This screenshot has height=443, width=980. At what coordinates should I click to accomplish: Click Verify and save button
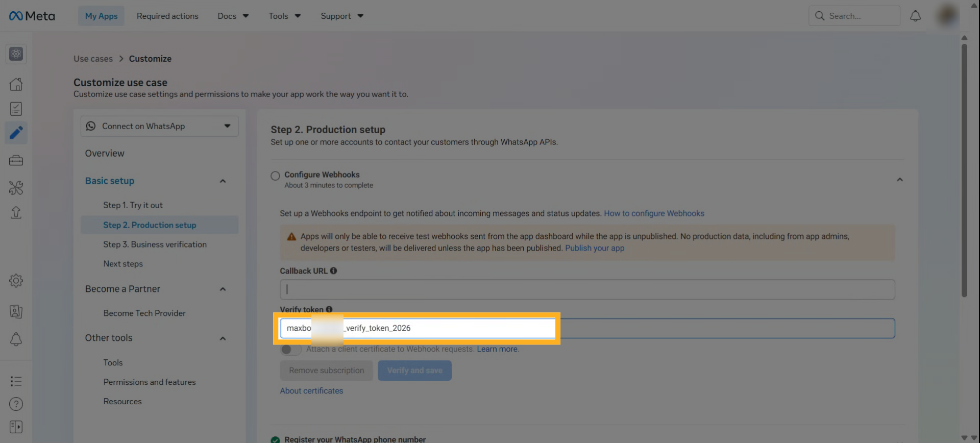coord(414,371)
